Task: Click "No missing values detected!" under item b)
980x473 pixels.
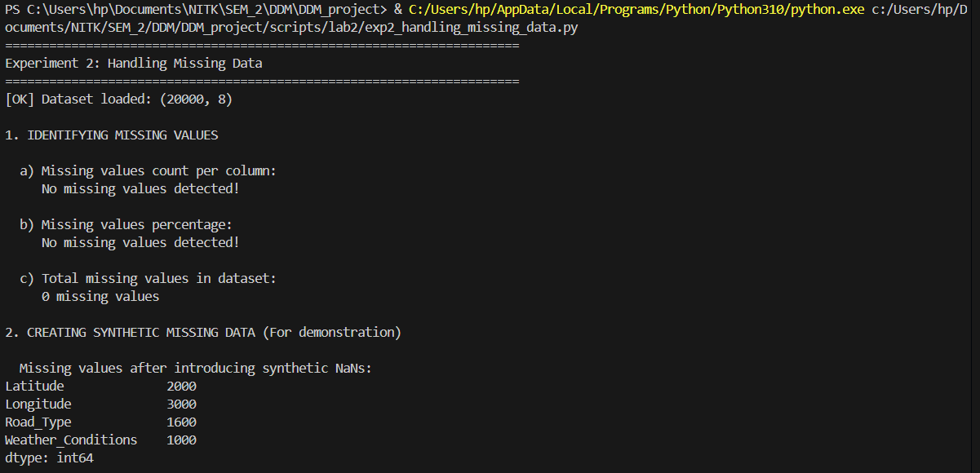Action: pyautogui.click(x=140, y=243)
